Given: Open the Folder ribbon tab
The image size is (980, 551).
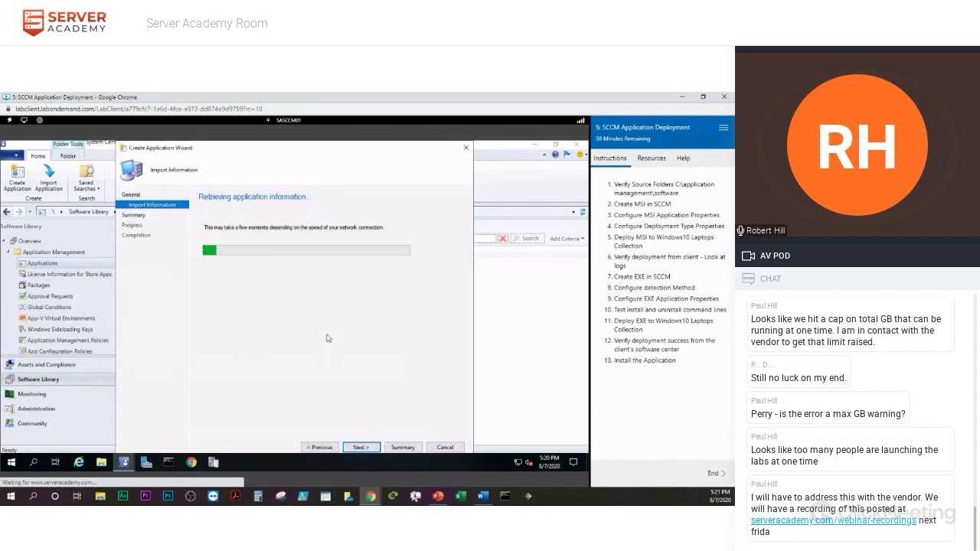Looking at the screenshot, I should tap(68, 156).
